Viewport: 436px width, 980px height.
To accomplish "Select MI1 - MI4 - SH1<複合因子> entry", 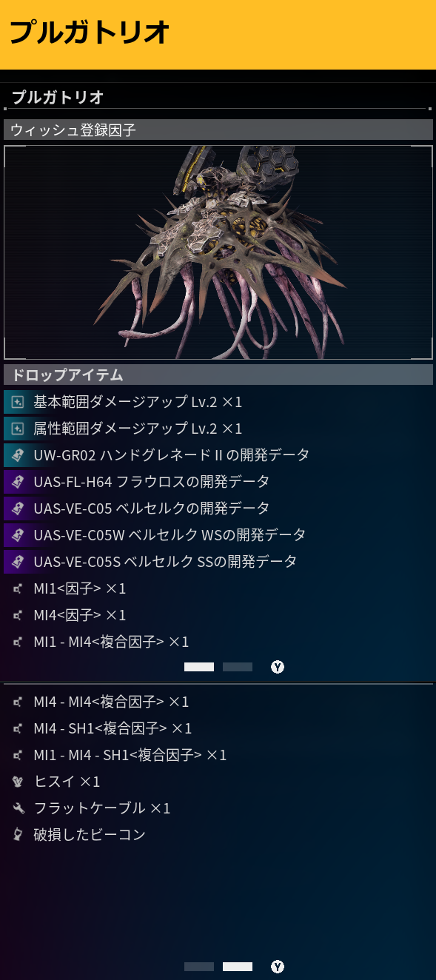I will tap(218, 755).
